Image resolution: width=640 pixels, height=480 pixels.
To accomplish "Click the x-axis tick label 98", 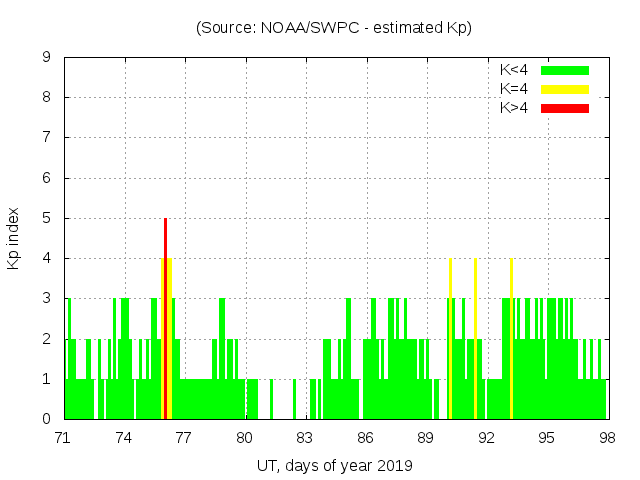I will click(x=607, y=438).
